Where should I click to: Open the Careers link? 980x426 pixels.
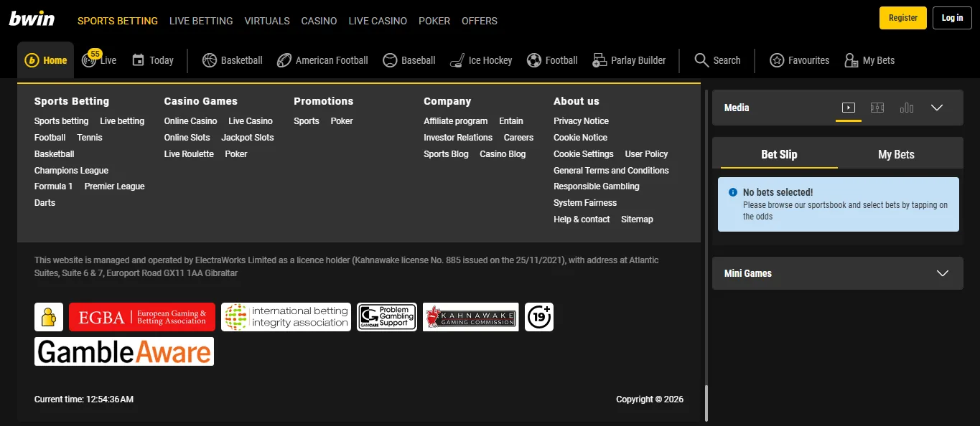518,138
